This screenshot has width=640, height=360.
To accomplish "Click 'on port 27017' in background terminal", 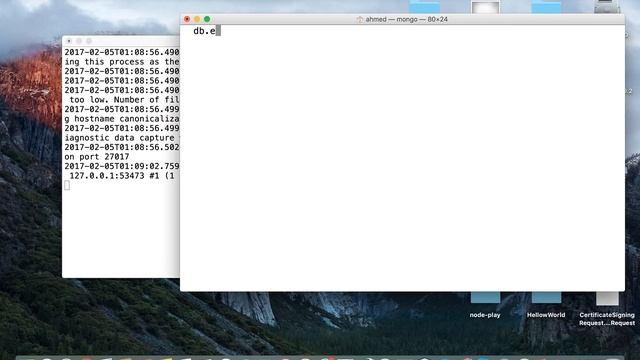I will pyautogui.click(x=97, y=157).
